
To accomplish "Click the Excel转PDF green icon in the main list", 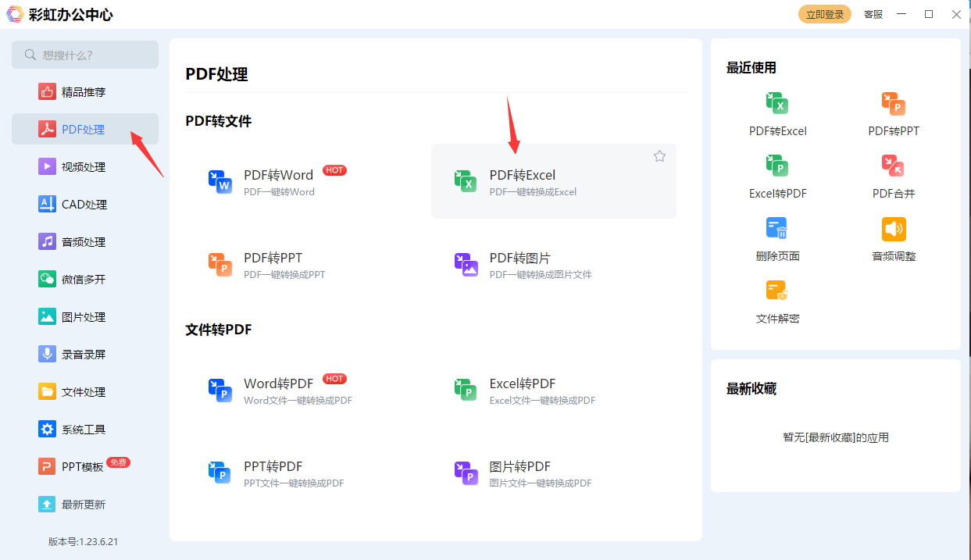I will pos(466,390).
